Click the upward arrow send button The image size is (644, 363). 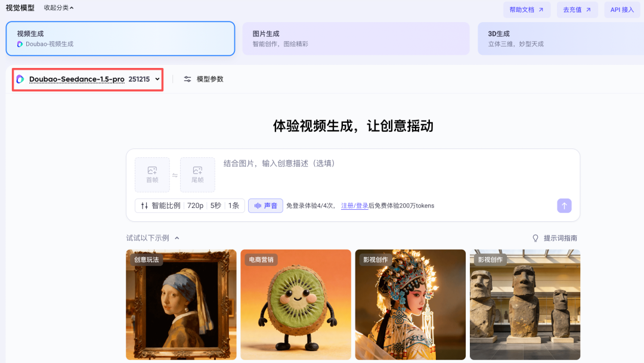[564, 206]
